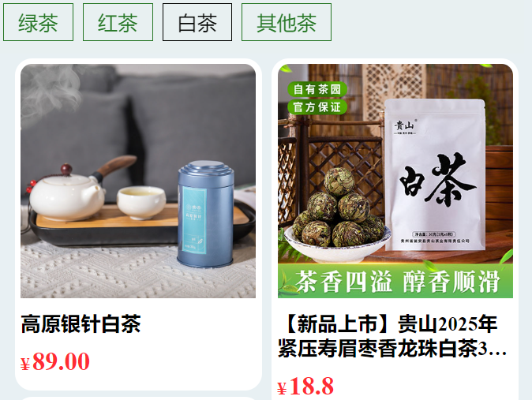Open the 白茶 category tab
532x400 pixels.
coord(197,22)
